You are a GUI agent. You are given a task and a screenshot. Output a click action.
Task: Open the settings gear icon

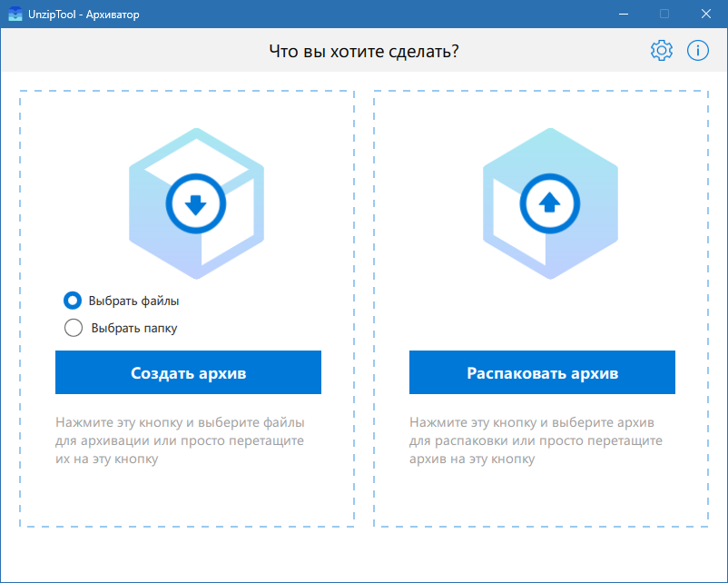coord(662,50)
